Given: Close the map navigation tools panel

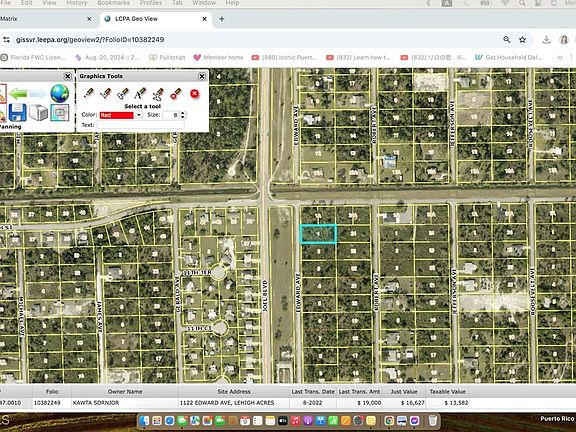Looking at the screenshot, I should (x=68, y=76).
